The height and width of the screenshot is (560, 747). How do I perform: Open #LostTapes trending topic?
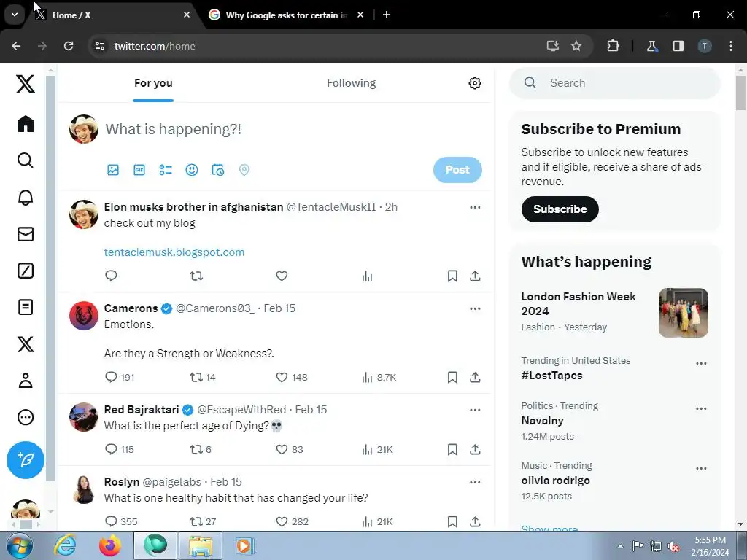pos(551,376)
